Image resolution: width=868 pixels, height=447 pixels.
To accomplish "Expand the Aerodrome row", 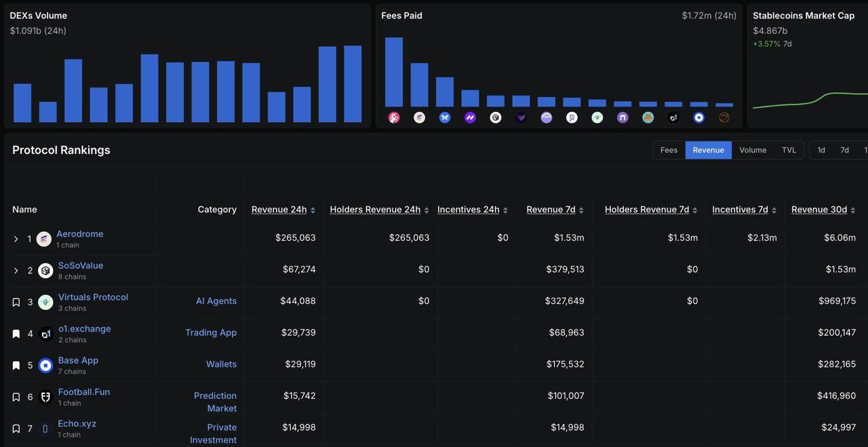I will click(x=16, y=239).
